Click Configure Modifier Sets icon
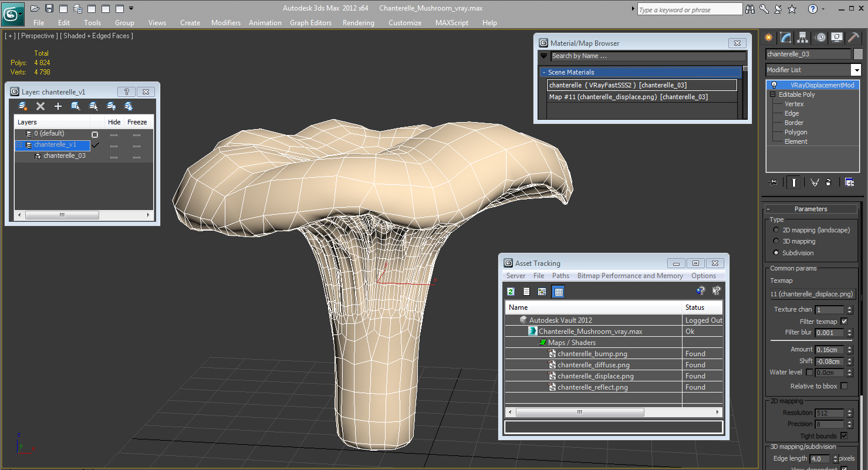868x470 pixels. click(849, 182)
